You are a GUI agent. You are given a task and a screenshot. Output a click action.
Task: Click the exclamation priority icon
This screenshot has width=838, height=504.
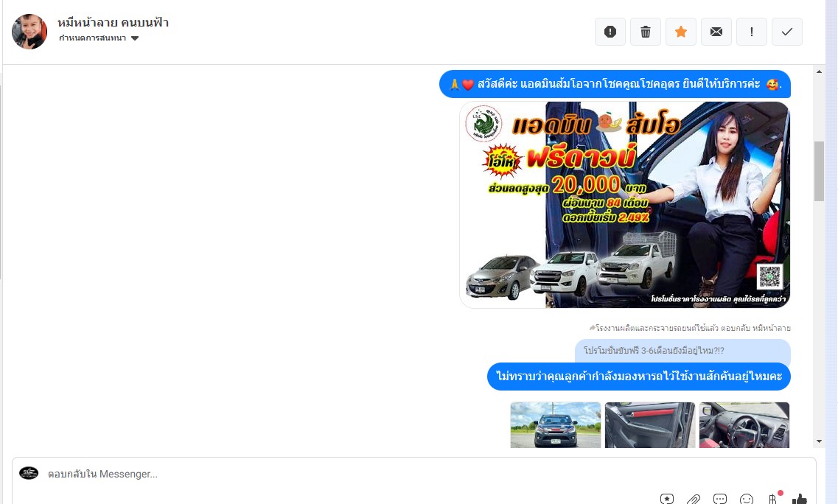click(x=752, y=32)
